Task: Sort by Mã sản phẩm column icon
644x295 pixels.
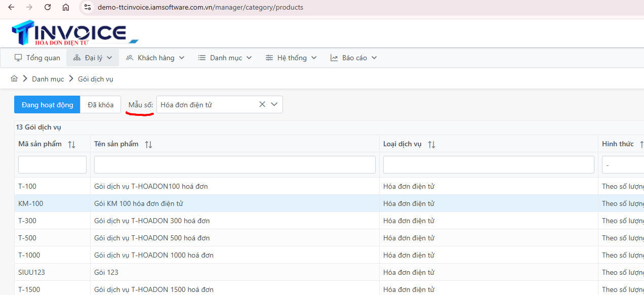Action: click(x=71, y=144)
